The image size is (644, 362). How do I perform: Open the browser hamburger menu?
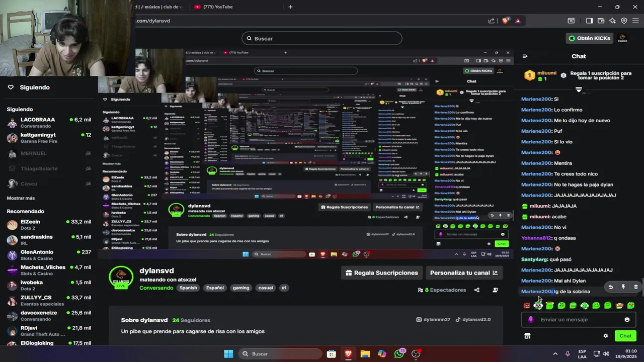635,21
